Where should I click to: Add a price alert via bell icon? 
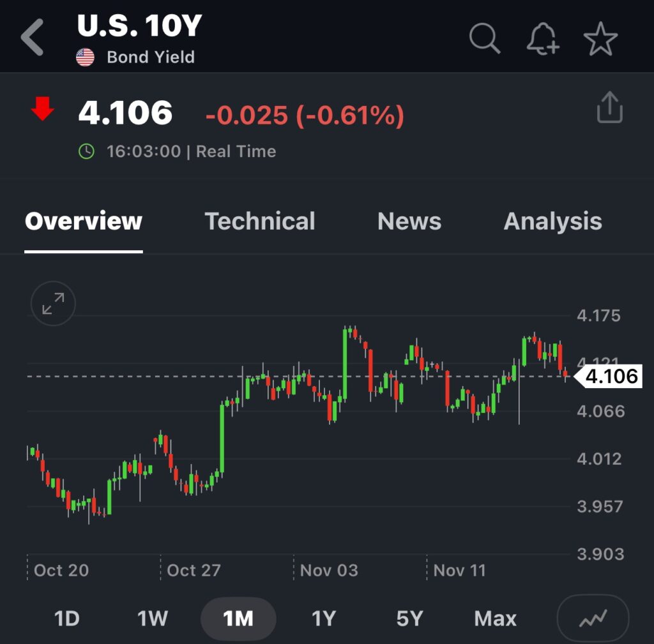(542, 39)
